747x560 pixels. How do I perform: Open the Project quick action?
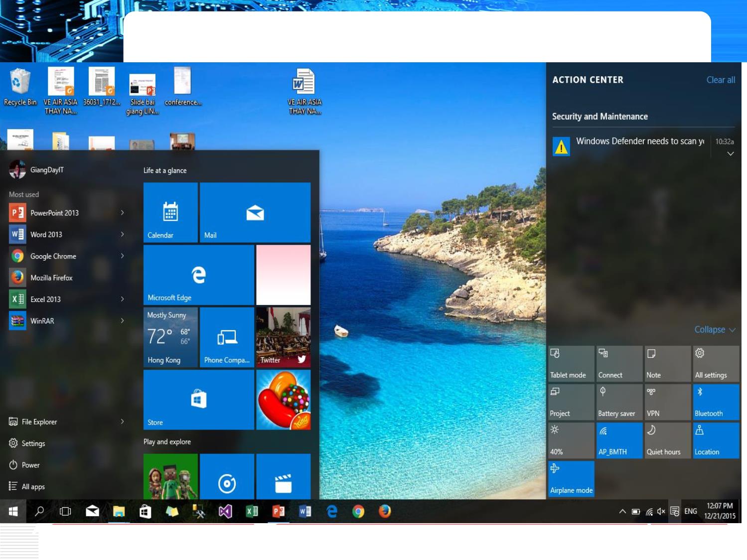tap(571, 402)
